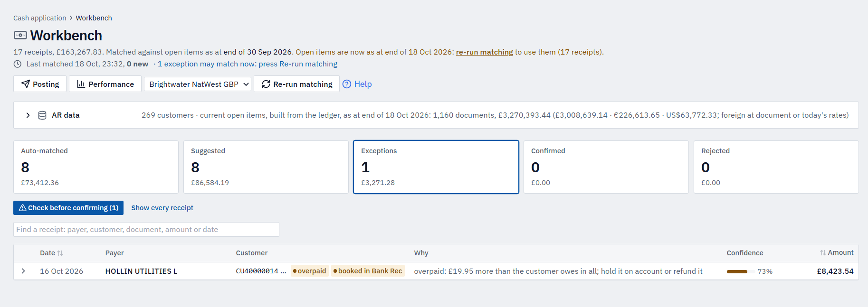The height and width of the screenshot is (307, 868).
Task: Click the Payer column header
Action: [114, 253]
